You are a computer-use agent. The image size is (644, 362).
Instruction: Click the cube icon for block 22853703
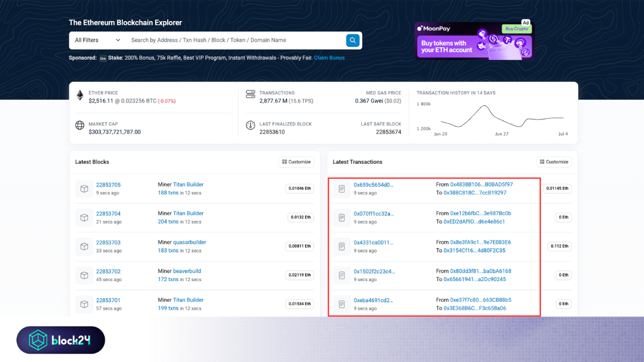tap(84, 246)
